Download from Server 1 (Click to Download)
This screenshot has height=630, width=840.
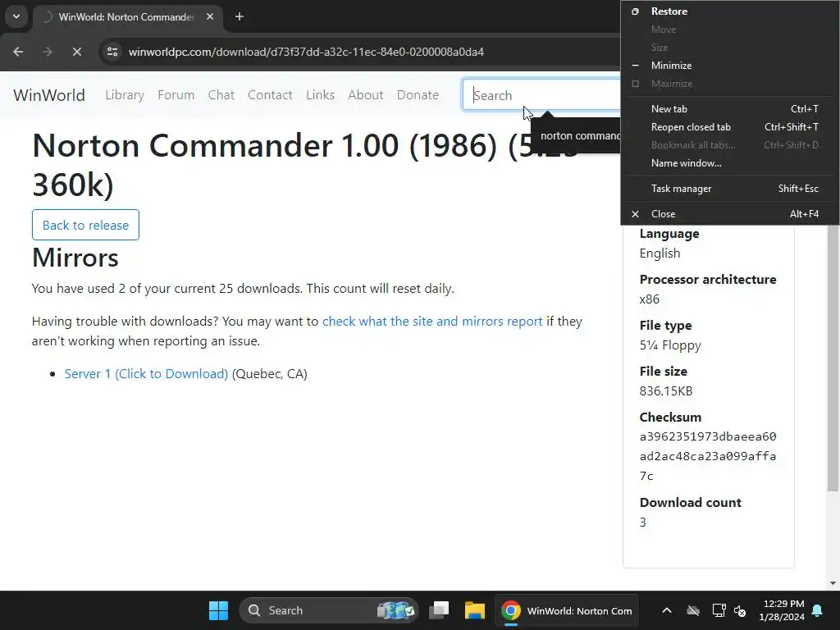click(x=146, y=374)
